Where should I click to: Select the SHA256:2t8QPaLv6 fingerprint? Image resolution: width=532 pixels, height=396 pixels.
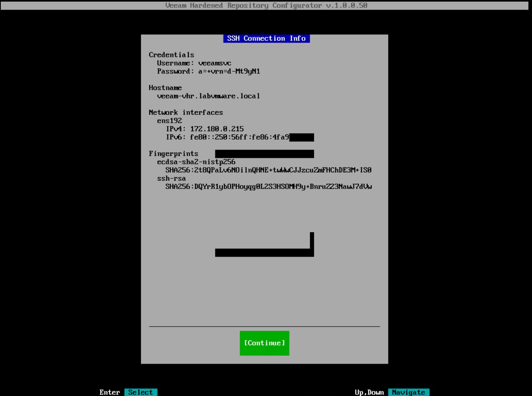coord(269,170)
